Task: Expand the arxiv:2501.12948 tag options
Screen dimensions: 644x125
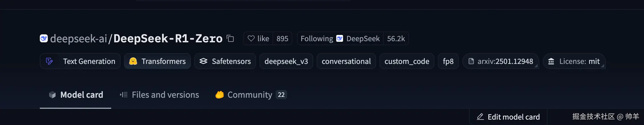Action: tap(536, 66)
